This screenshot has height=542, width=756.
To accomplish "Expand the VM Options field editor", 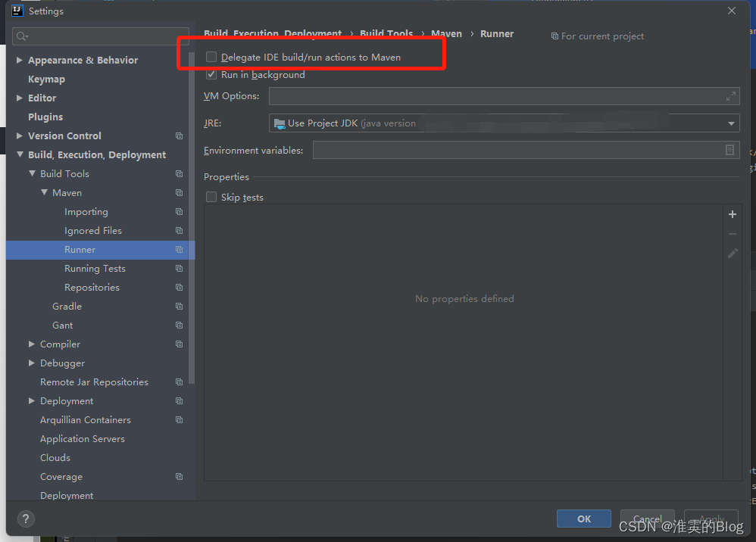I will click(730, 96).
